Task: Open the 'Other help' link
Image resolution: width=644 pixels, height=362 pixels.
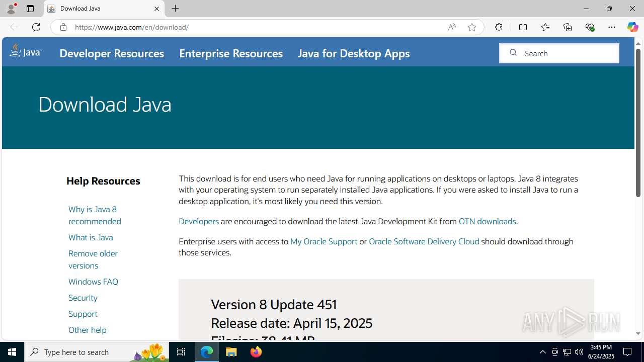Action: click(88, 330)
